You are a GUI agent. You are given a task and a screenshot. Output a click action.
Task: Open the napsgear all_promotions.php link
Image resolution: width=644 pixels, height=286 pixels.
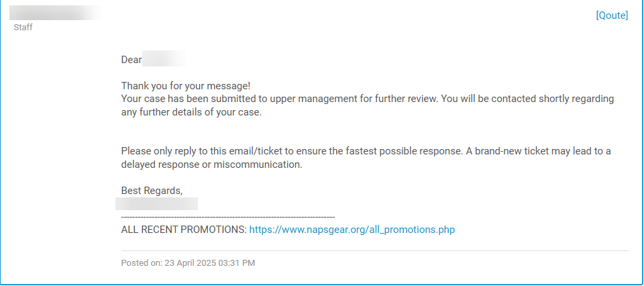click(352, 230)
